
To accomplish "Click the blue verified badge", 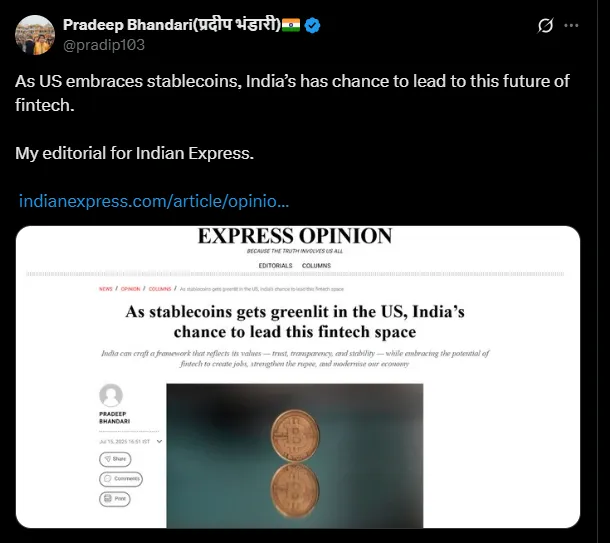I will [x=315, y=25].
